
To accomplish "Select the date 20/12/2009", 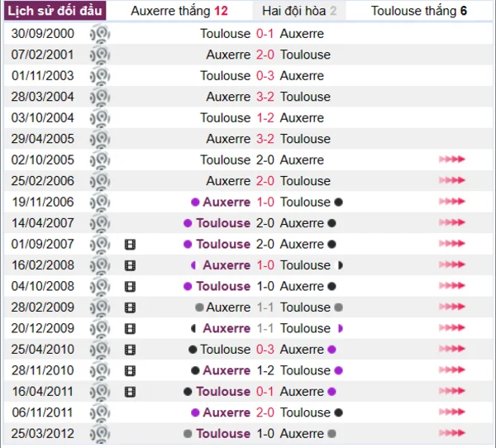I will pos(43,328).
